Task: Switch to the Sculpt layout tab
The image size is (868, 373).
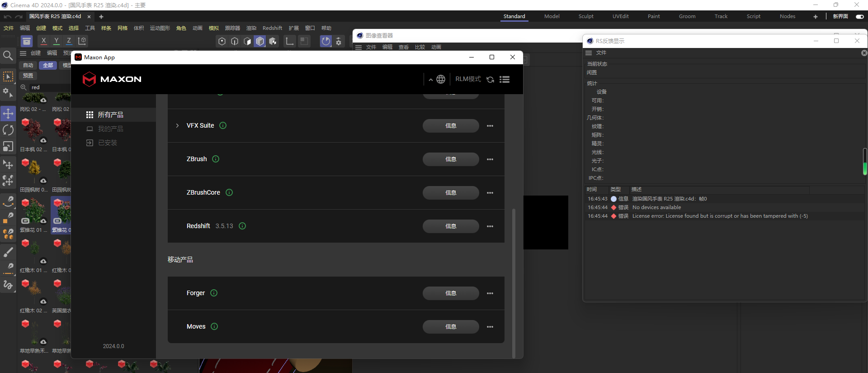Action: [586, 16]
